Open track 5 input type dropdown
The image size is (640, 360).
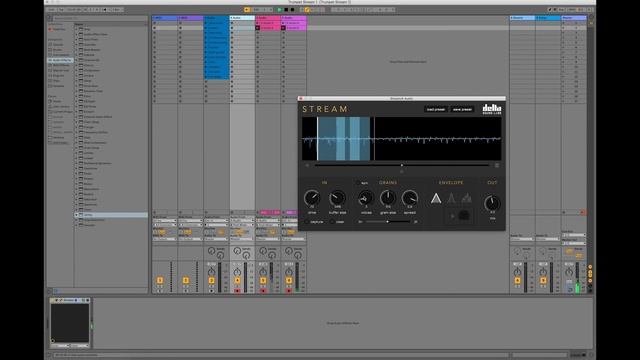(x=268, y=221)
